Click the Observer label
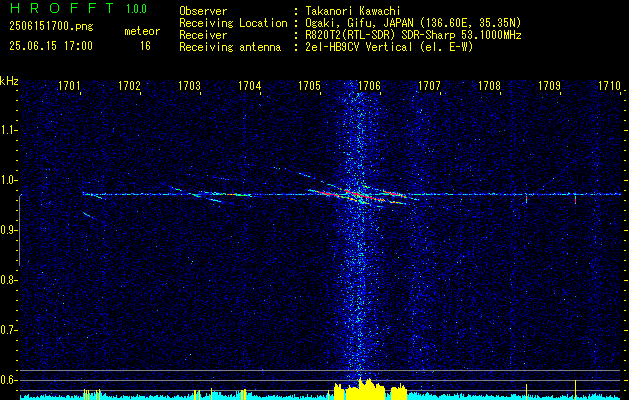629x400 pixels. [203, 11]
